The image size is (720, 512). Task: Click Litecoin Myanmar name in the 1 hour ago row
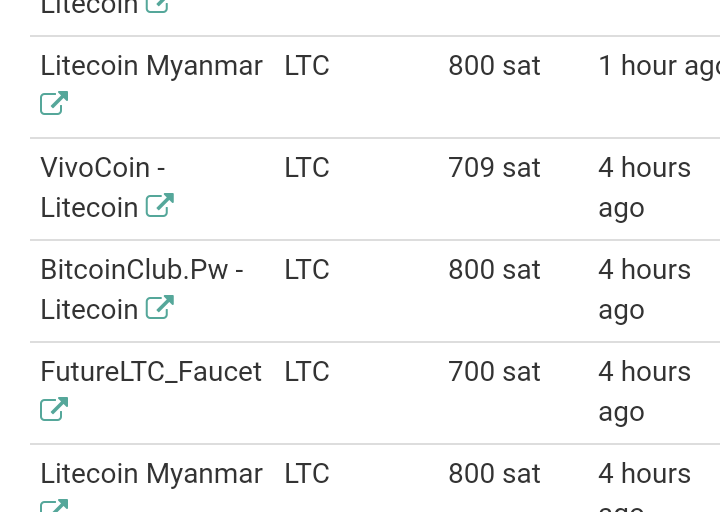point(151,66)
